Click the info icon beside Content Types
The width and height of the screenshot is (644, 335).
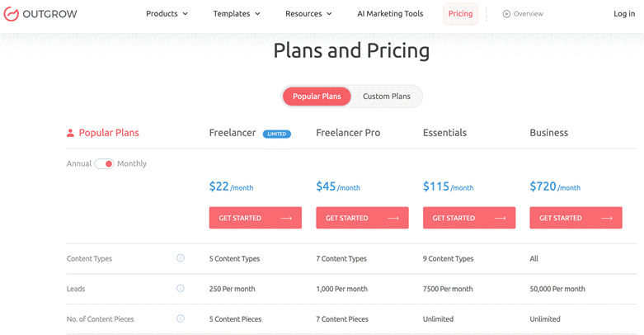point(181,258)
